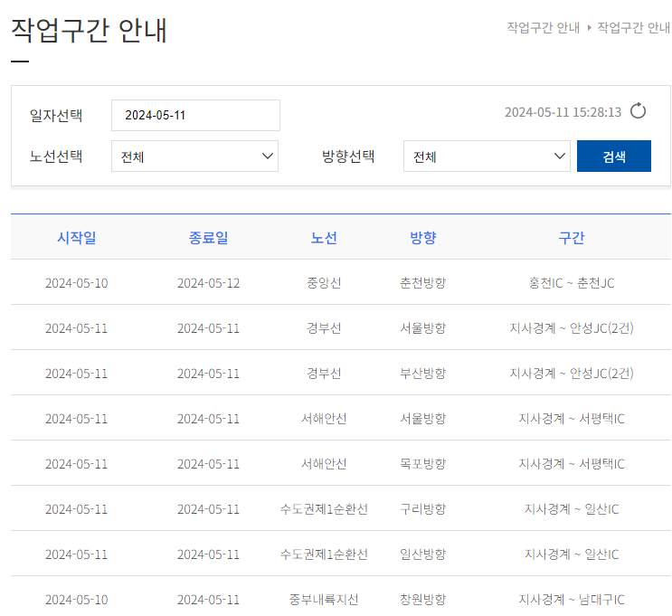
Task: Open the 일자선택 date input field
Action: (x=195, y=115)
